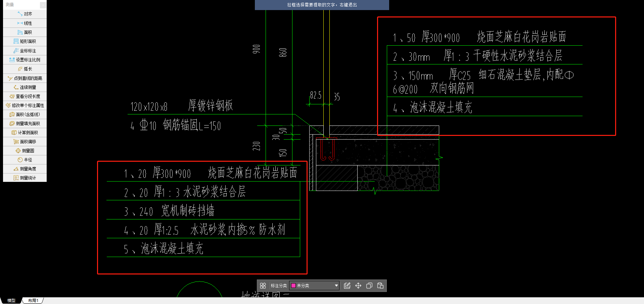The width and height of the screenshot is (644, 304).
Task: Choose 点到直线的距离 point-to-line distance tool
Action: 25,78
